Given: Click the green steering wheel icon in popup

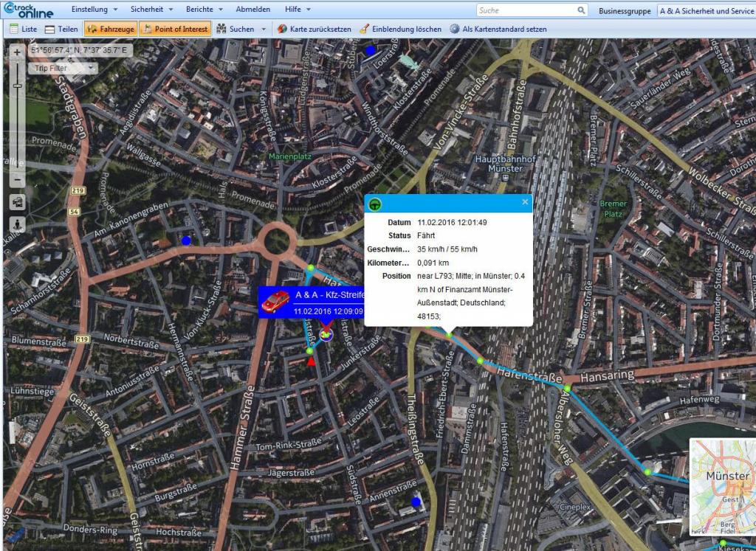Looking at the screenshot, I should tap(375, 204).
